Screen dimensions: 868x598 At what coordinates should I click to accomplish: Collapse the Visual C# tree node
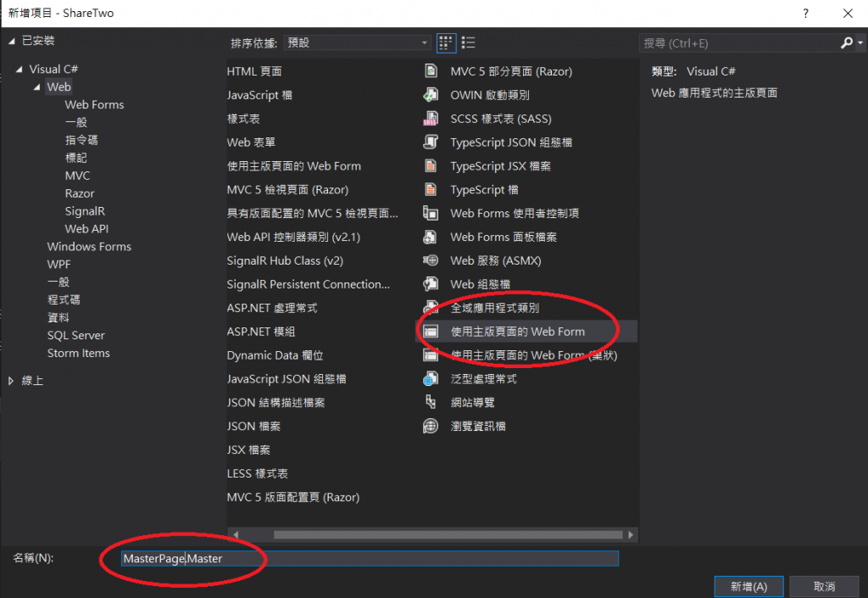pyautogui.click(x=19, y=70)
